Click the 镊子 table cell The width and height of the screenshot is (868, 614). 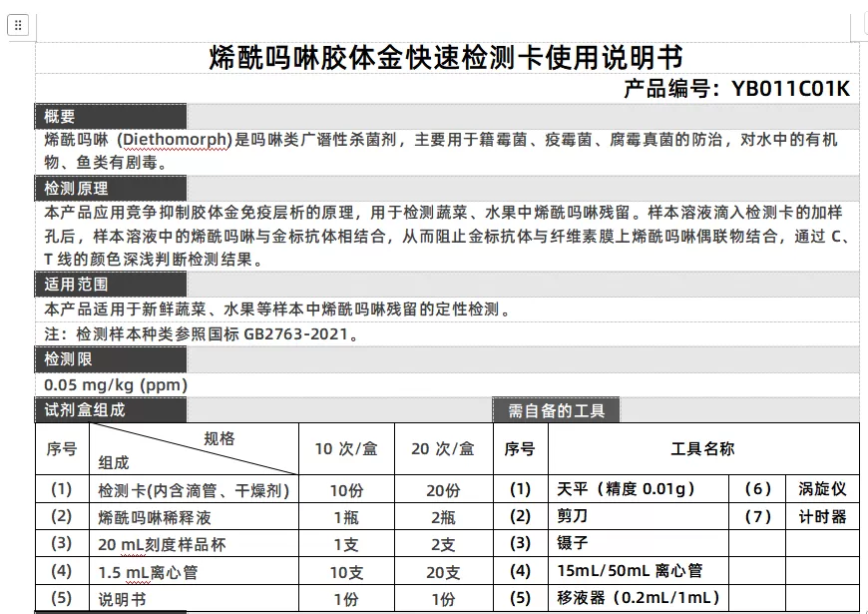point(573,543)
